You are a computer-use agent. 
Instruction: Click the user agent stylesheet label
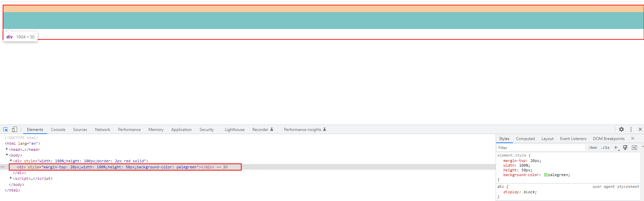[616, 187]
